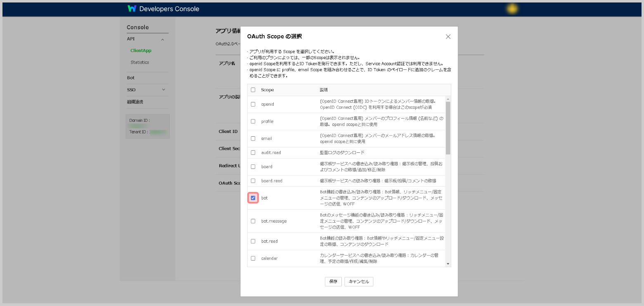Tick the bot.message scope checkbox
Screen dimensions: 644x306
pyautogui.click(x=253, y=221)
